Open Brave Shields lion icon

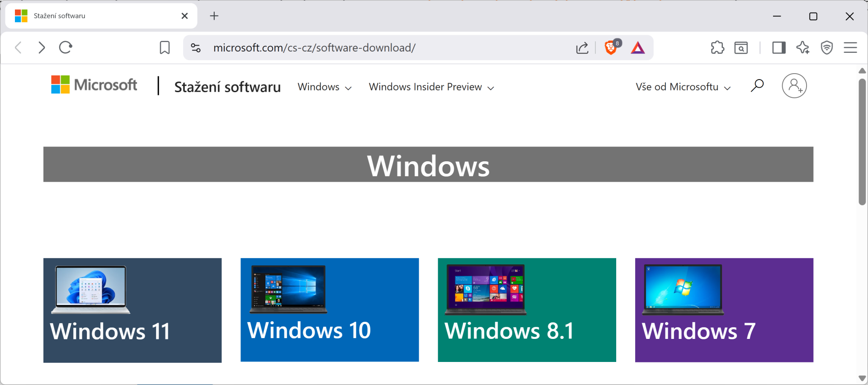[612, 47]
